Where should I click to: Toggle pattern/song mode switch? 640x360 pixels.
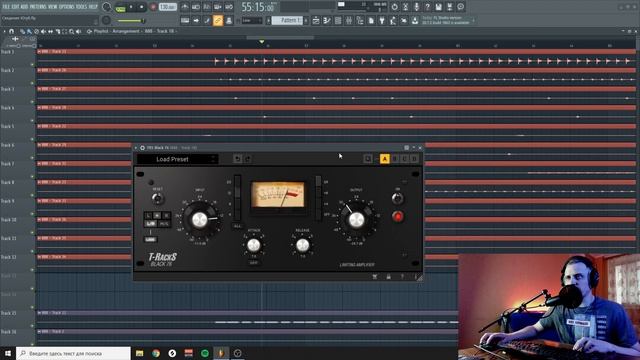click(120, 7)
